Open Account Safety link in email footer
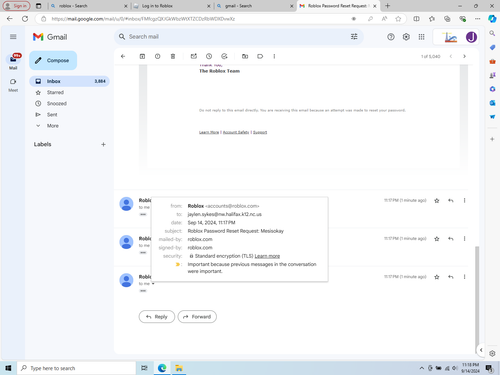500x375 pixels. 236,132
